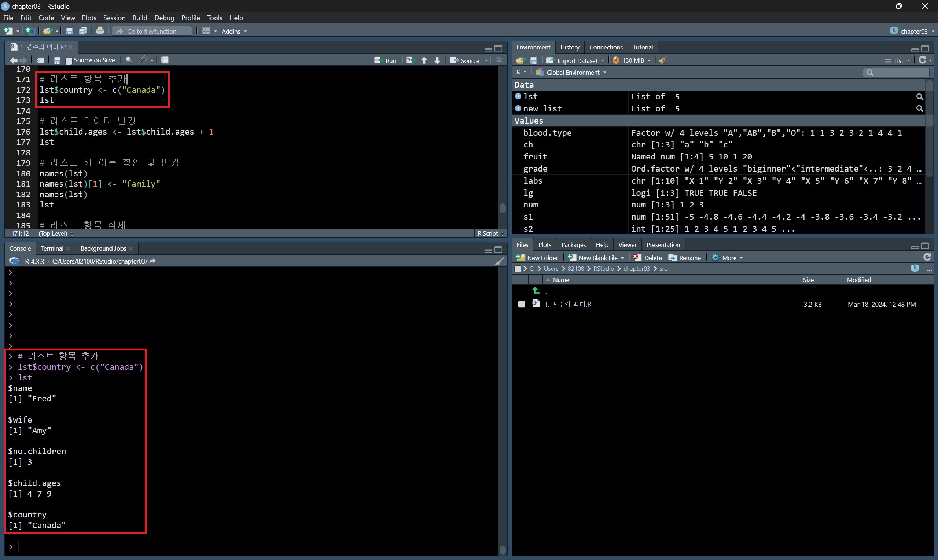This screenshot has width=938, height=560.
Task: Click the print icon in main toolbar
Action: (x=100, y=31)
